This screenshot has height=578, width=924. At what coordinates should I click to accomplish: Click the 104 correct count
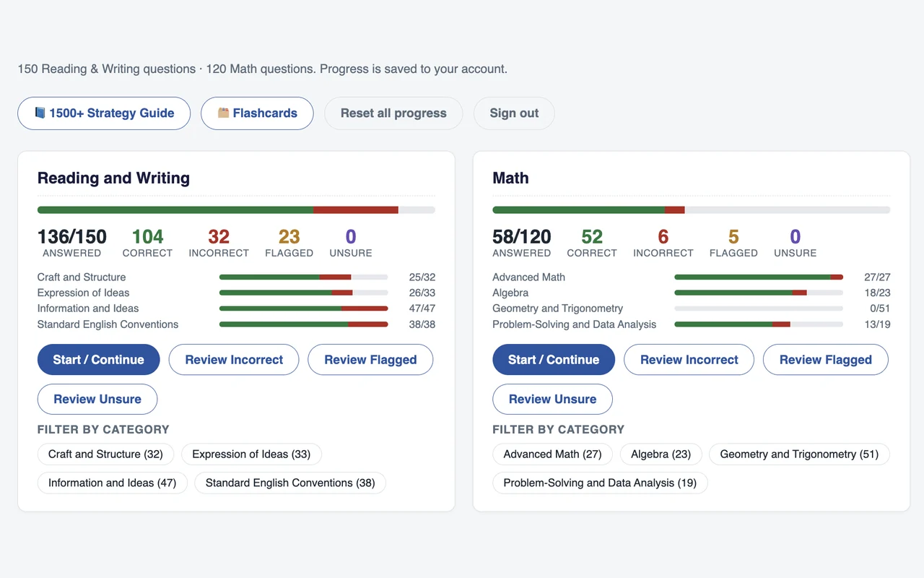[x=147, y=236]
